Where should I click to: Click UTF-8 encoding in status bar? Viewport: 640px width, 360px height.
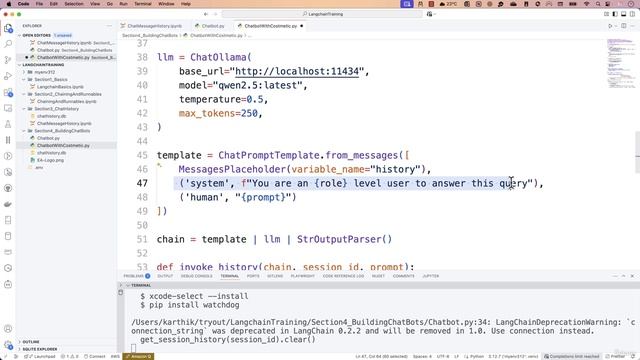point(443,356)
